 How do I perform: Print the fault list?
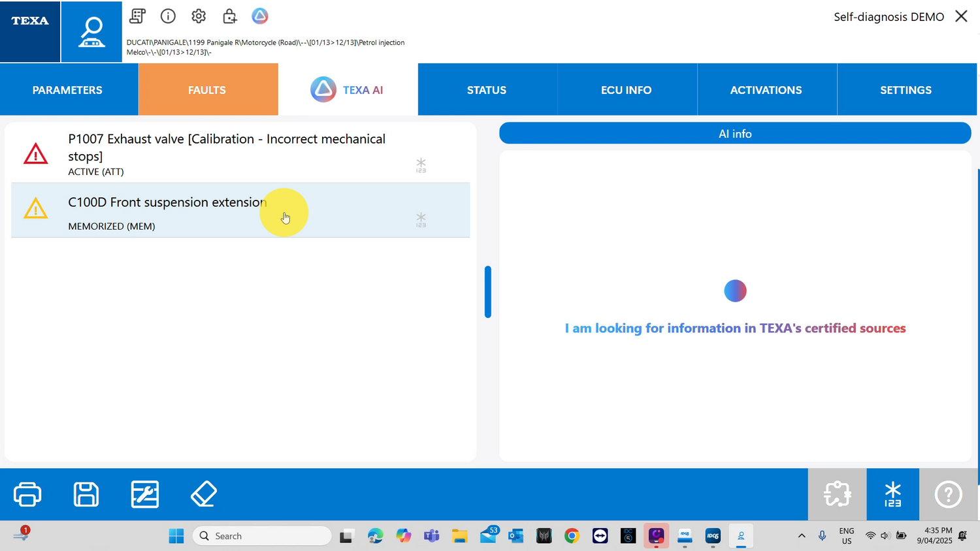coord(27,494)
